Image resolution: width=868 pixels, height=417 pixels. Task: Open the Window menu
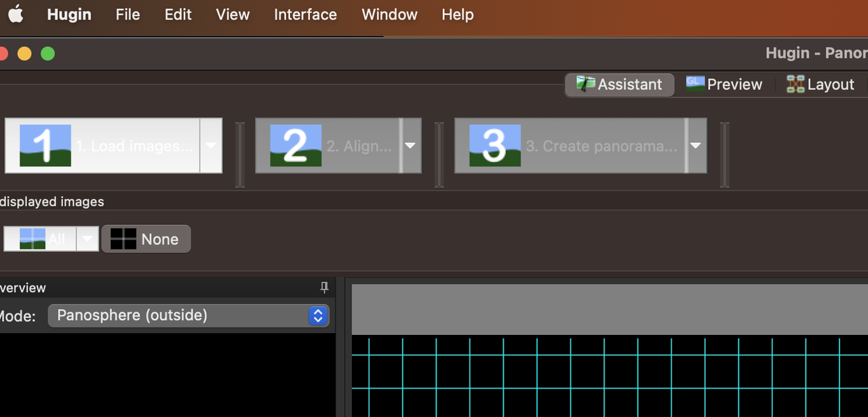389,14
